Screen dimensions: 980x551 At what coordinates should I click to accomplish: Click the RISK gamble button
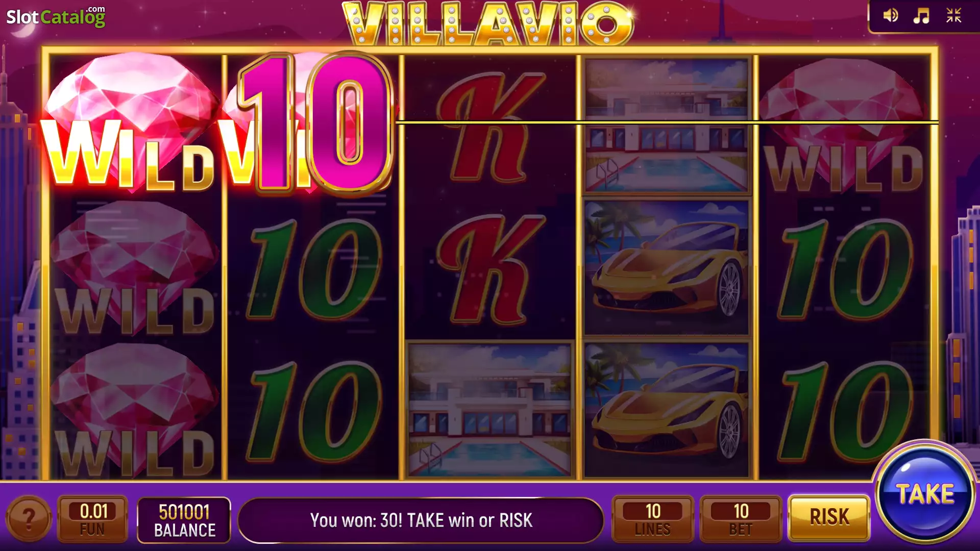[829, 517]
